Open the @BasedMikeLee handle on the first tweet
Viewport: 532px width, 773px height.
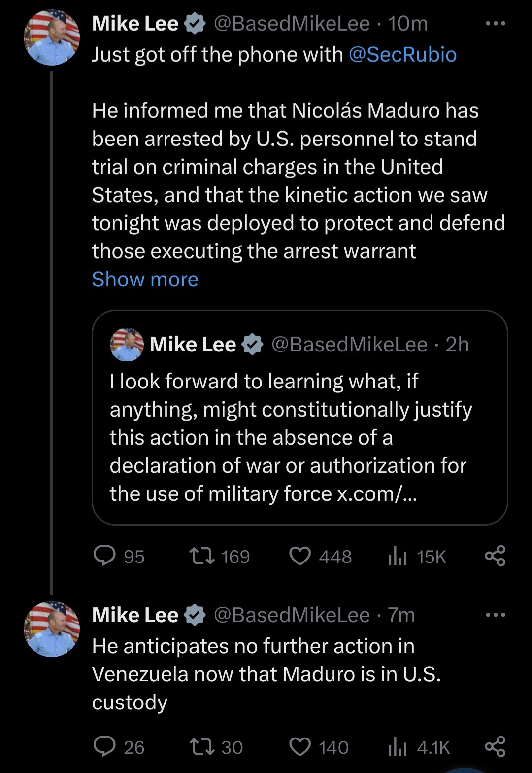pyautogui.click(x=291, y=23)
